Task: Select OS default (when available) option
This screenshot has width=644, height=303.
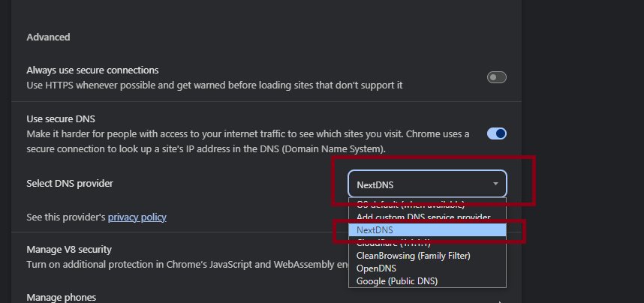Action: (411, 205)
